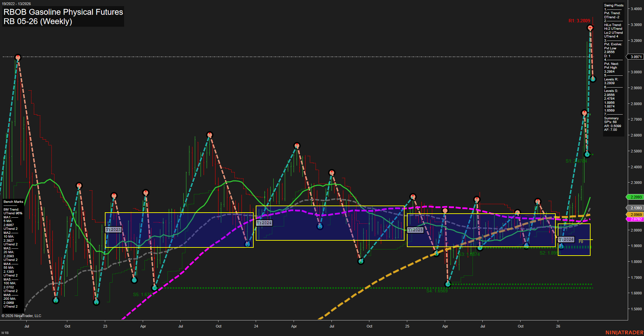Expand the Y:2023 yellow range box label

[x=114, y=229]
